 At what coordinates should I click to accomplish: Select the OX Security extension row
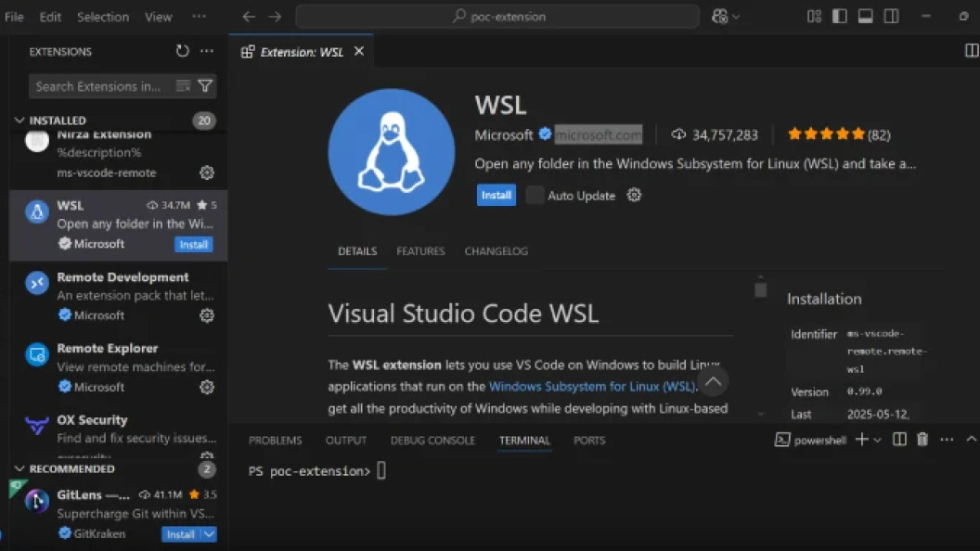click(118, 432)
